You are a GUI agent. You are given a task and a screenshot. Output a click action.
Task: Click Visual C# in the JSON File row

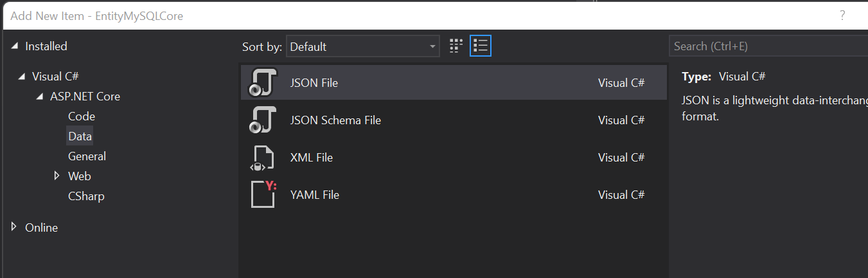pos(621,83)
